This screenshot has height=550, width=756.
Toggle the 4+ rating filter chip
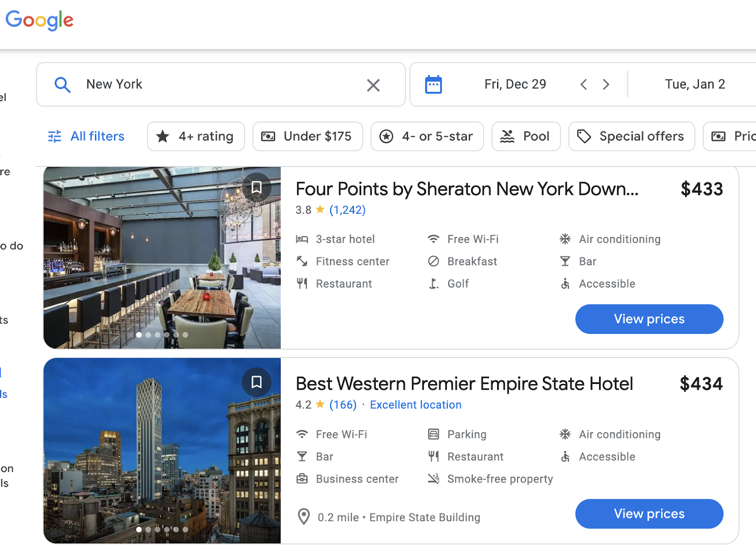196,136
